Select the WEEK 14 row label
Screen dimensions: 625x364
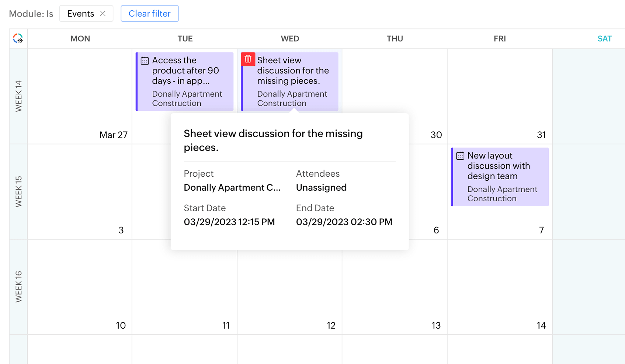pos(18,96)
